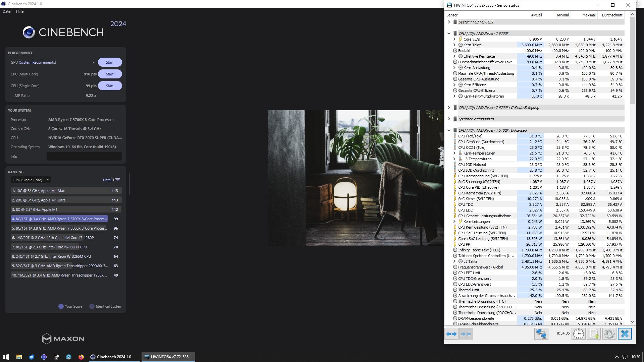
Task: Show hidden system tray icons
Action: [617, 357]
